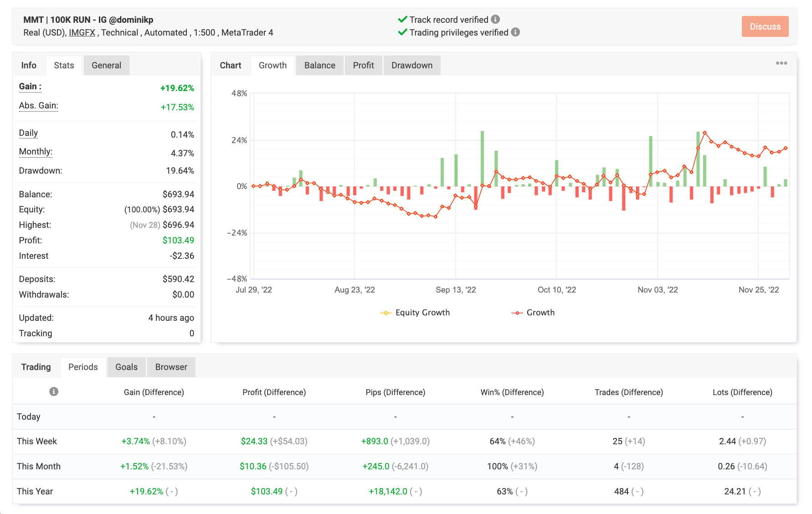Open the Browser tab
This screenshot has height=514, width=812.
[x=171, y=367]
